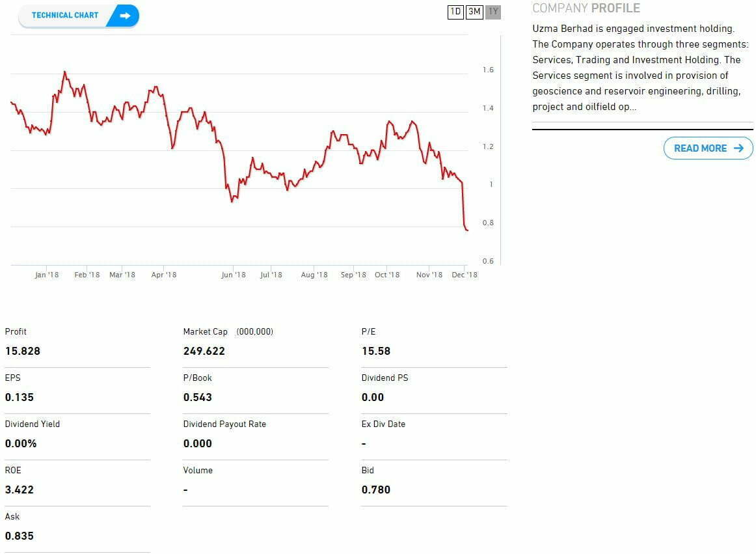Click the 1.6 price axis label
Screen dimensions: 756x554
click(x=488, y=70)
